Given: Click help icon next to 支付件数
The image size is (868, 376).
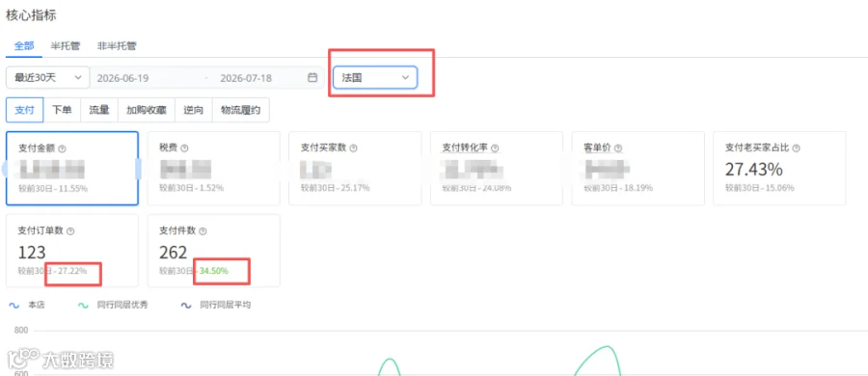Looking at the screenshot, I should [x=203, y=231].
